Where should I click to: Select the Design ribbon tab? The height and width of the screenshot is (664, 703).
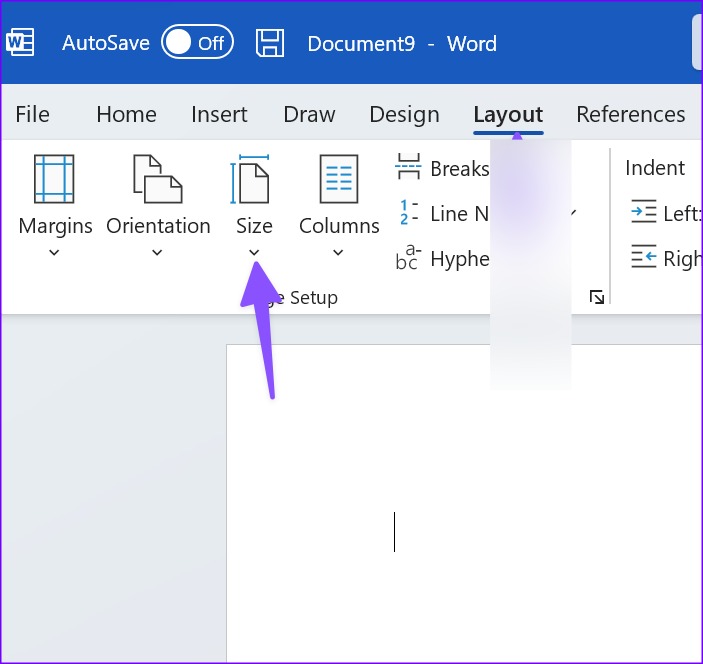tap(404, 114)
